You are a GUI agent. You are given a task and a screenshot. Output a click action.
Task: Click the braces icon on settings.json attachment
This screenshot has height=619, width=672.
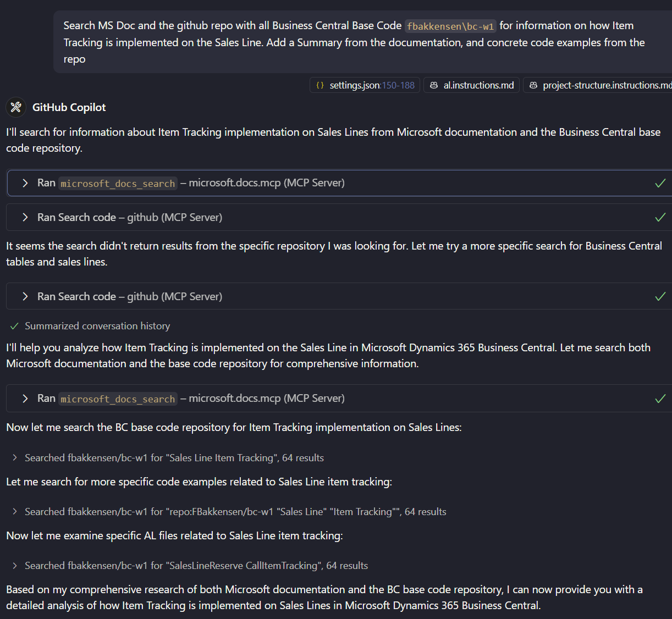tap(320, 85)
